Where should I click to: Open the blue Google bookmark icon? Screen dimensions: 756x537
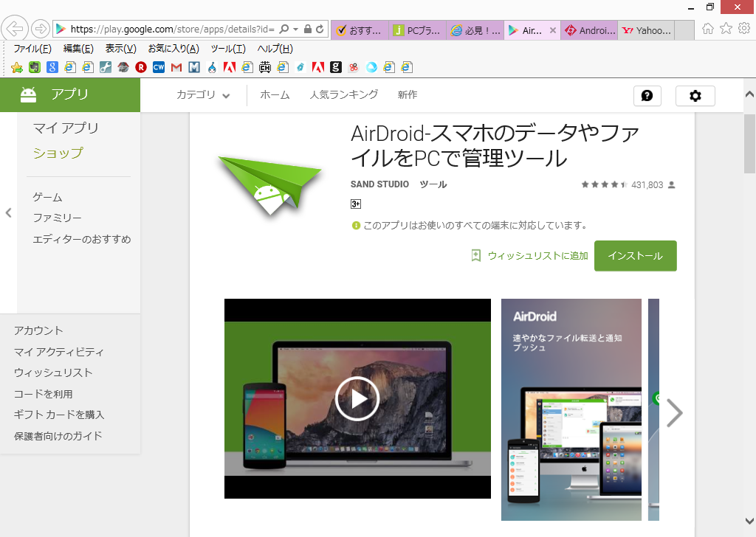pos(52,67)
